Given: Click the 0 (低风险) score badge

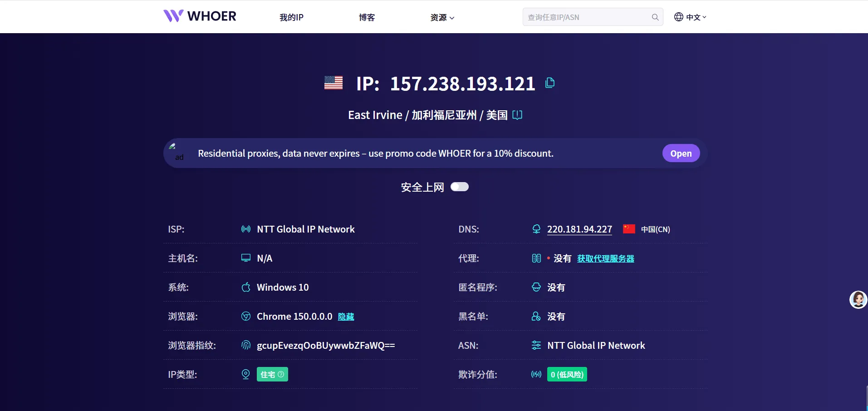Looking at the screenshot, I should click(567, 374).
